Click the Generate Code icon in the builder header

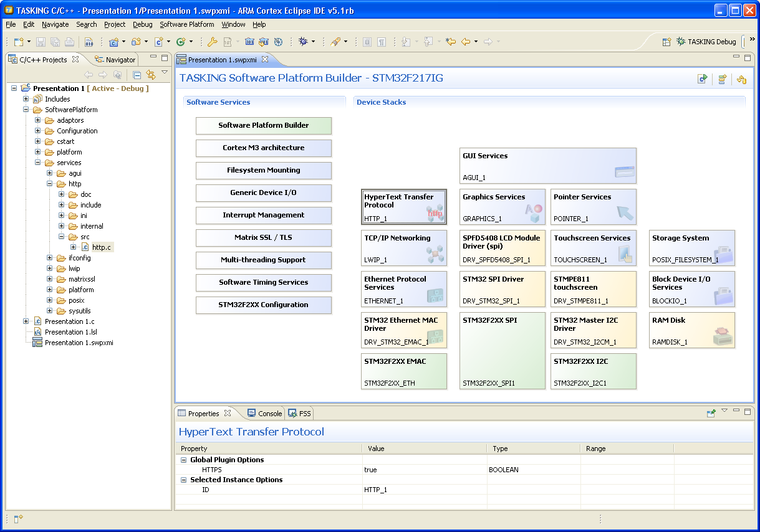click(703, 79)
